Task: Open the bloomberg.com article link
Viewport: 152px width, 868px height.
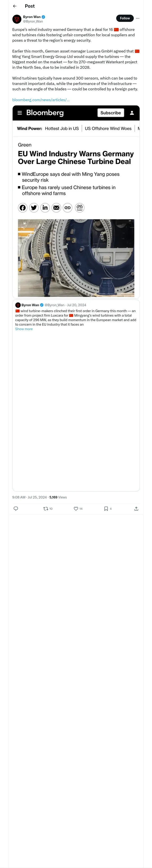Action: [41, 100]
